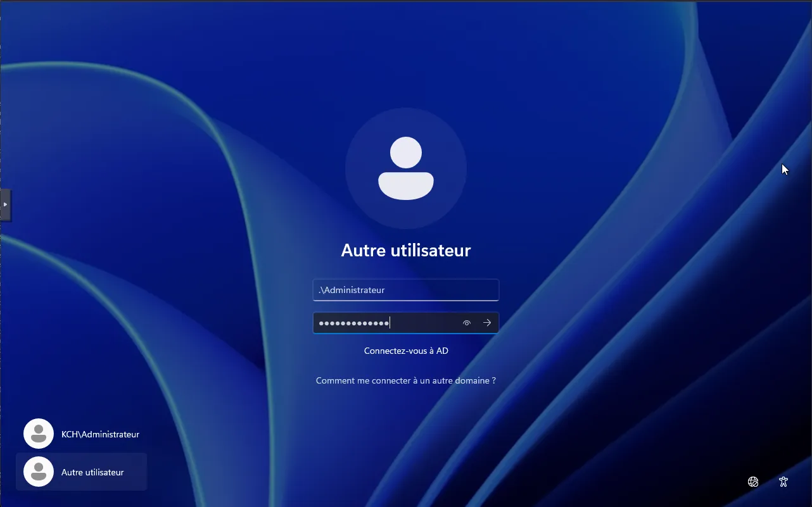This screenshot has width=812, height=507.
Task: Focus the username field showing .\Administrateur
Action: 405,290
